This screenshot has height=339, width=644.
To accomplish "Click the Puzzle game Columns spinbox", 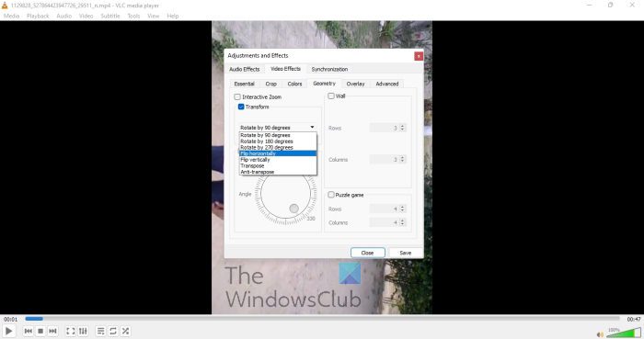I will point(387,222).
